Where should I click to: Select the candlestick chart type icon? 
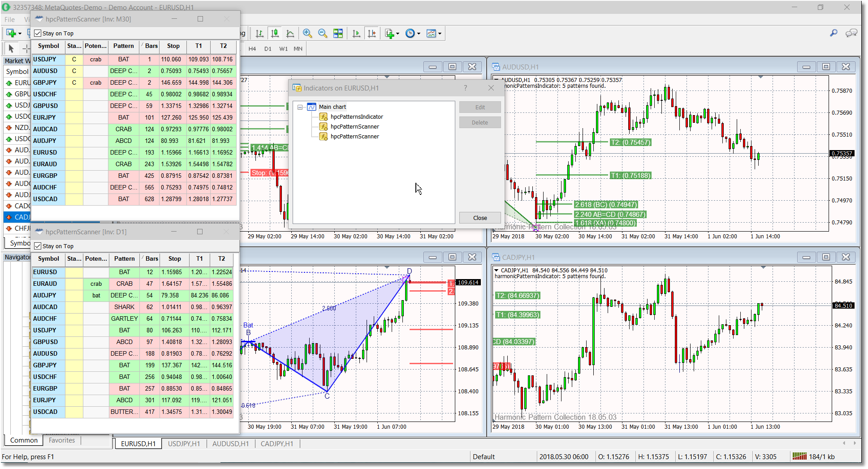(275, 33)
